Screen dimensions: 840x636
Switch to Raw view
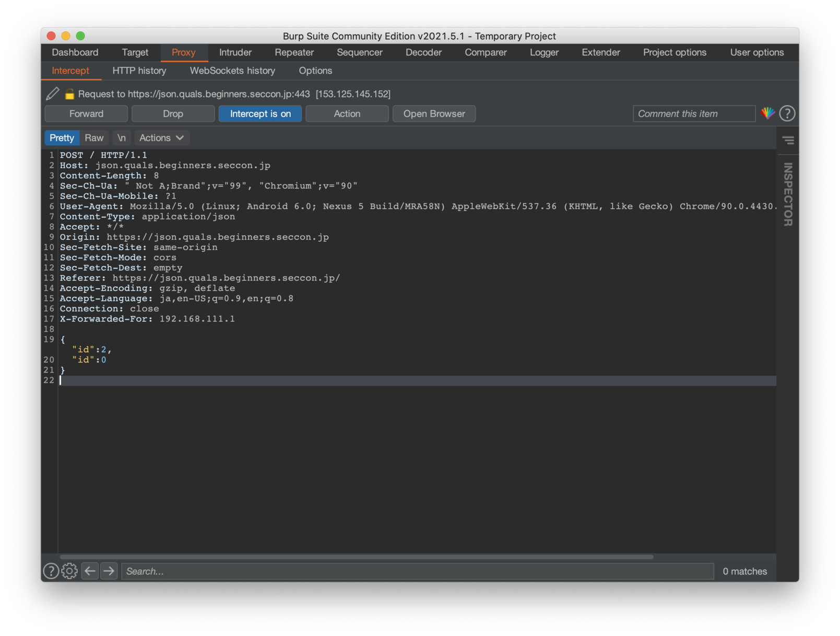(x=94, y=138)
